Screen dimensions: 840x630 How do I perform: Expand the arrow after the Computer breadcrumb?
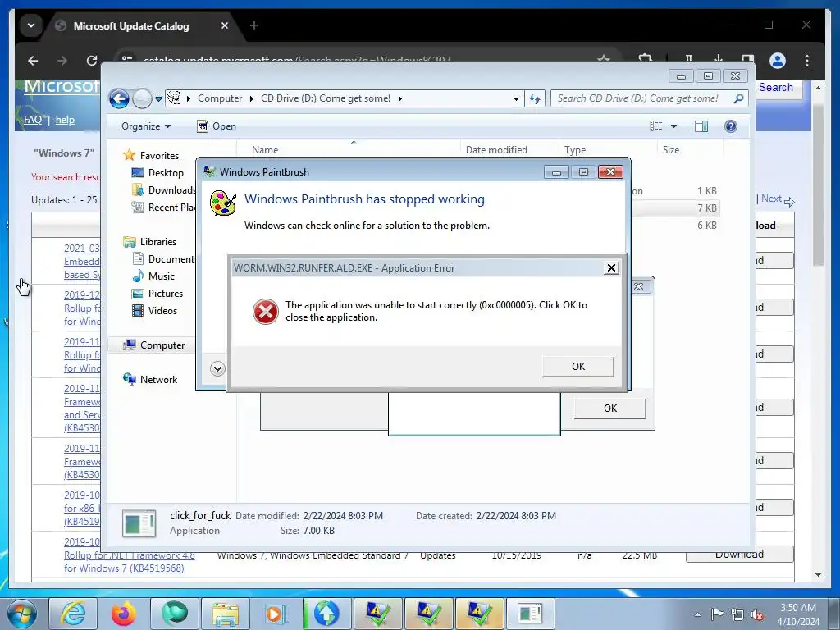(251, 98)
